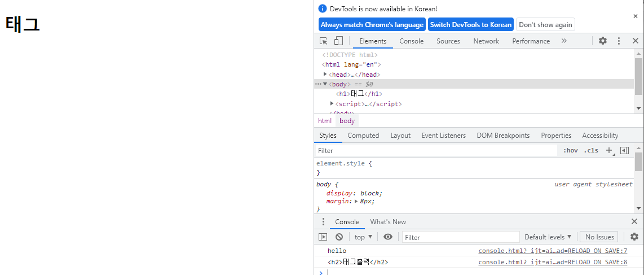Open the console drawer three-dot menu

[x=323, y=221]
